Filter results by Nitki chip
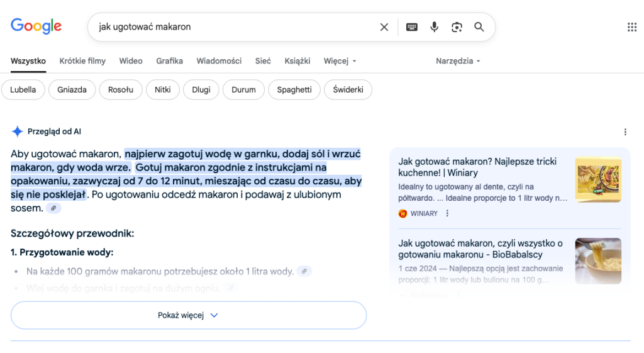644x353 pixels. coord(163,89)
